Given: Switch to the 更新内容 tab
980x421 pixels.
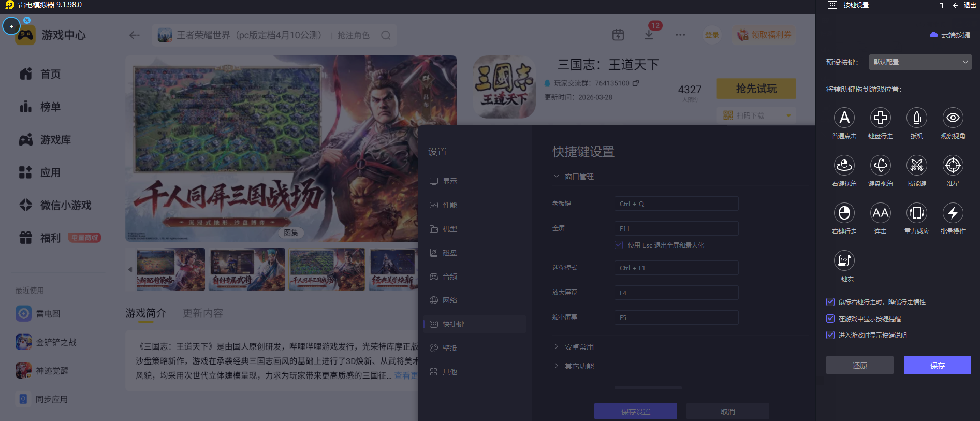Looking at the screenshot, I should coord(203,313).
